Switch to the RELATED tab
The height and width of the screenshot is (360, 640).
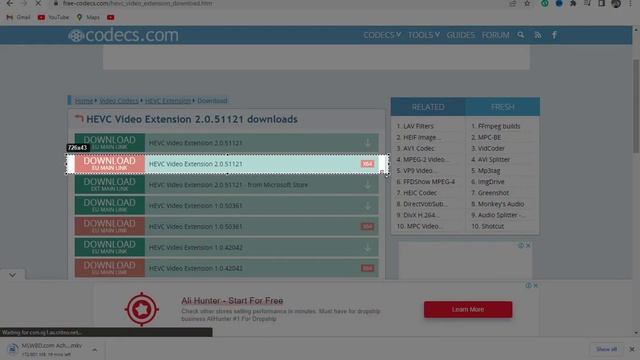(428, 107)
